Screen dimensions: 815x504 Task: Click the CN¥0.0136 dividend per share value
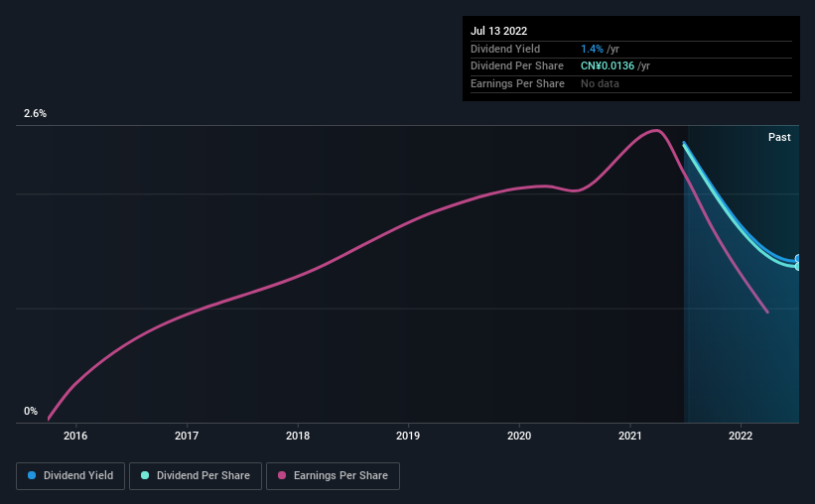[608, 66]
